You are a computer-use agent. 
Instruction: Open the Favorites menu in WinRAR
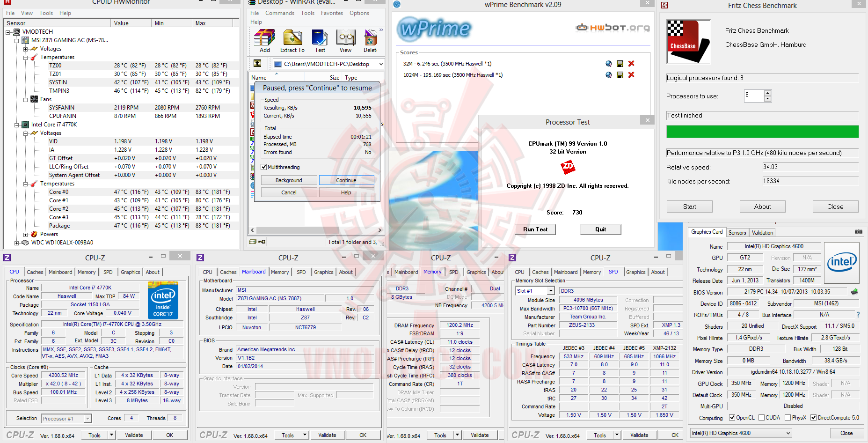[332, 13]
